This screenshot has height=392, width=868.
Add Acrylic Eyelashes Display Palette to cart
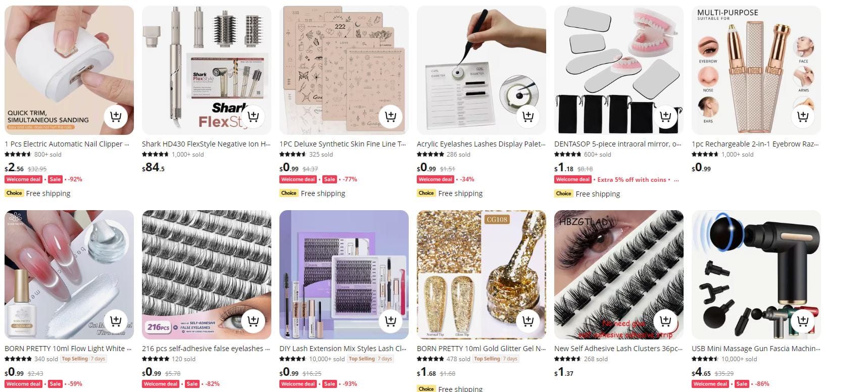[x=528, y=117]
